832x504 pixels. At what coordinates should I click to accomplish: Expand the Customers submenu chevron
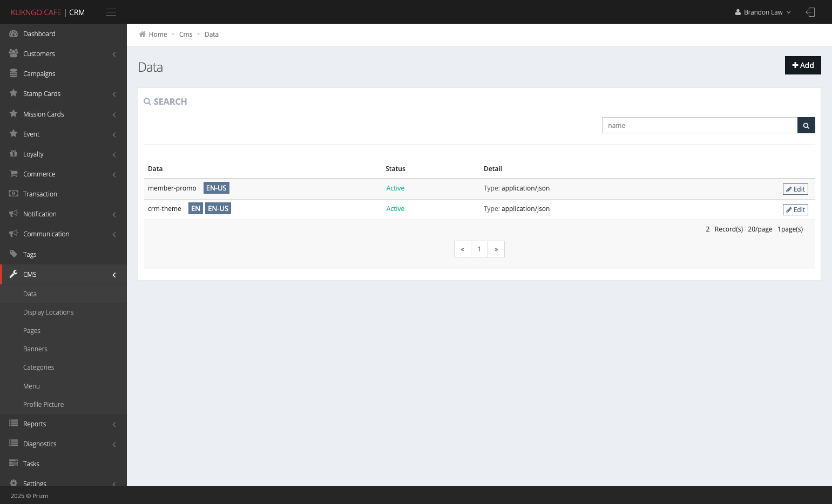pos(114,54)
